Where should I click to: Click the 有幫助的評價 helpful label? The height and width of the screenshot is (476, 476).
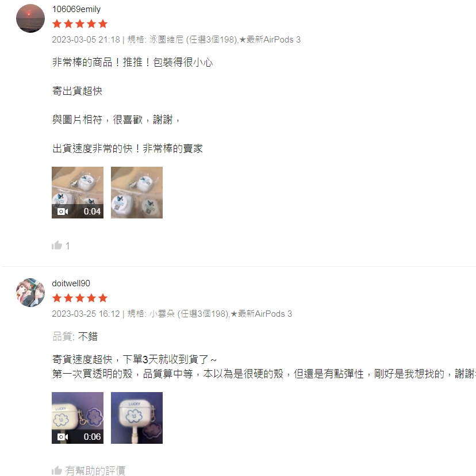pyautogui.click(x=95, y=470)
